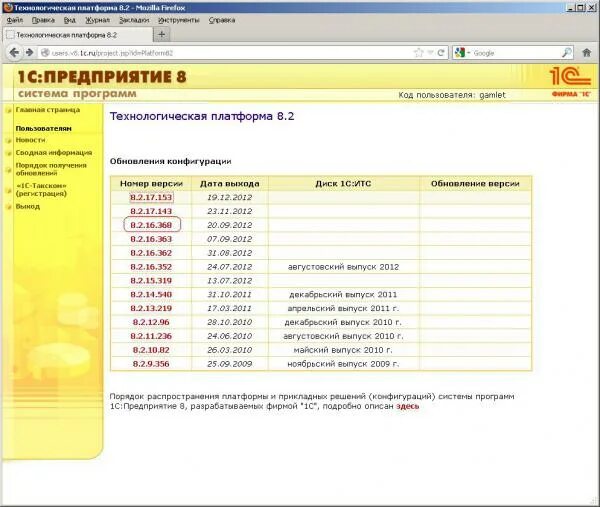Reload the page using the refresh icon
The height and width of the screenshot is (507, 600).
(441, 53)
